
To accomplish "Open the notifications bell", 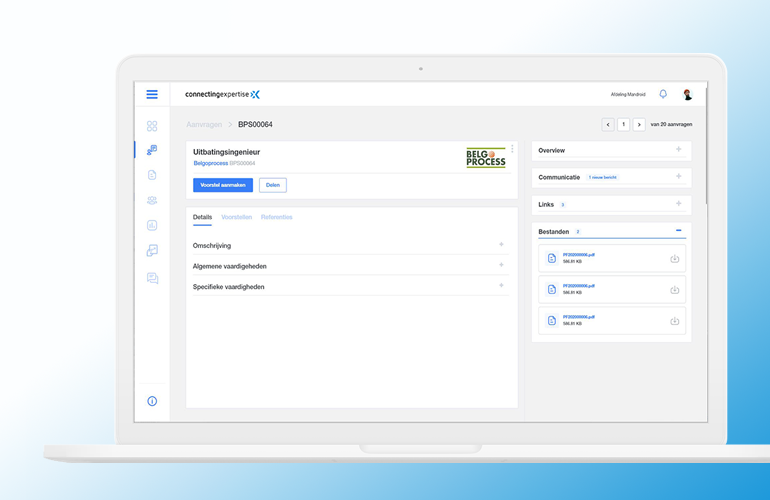I will [663, 94].
